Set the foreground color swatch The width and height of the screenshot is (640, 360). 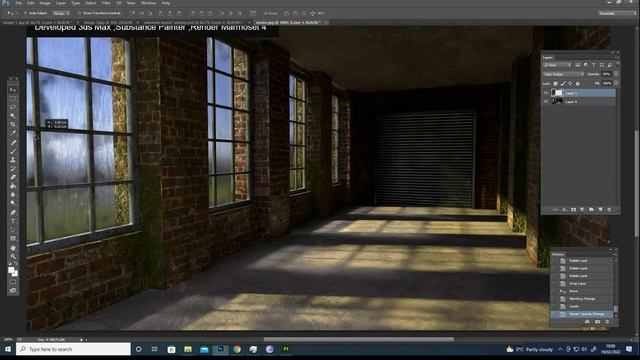pyautogui.click(x=11, y=270)
